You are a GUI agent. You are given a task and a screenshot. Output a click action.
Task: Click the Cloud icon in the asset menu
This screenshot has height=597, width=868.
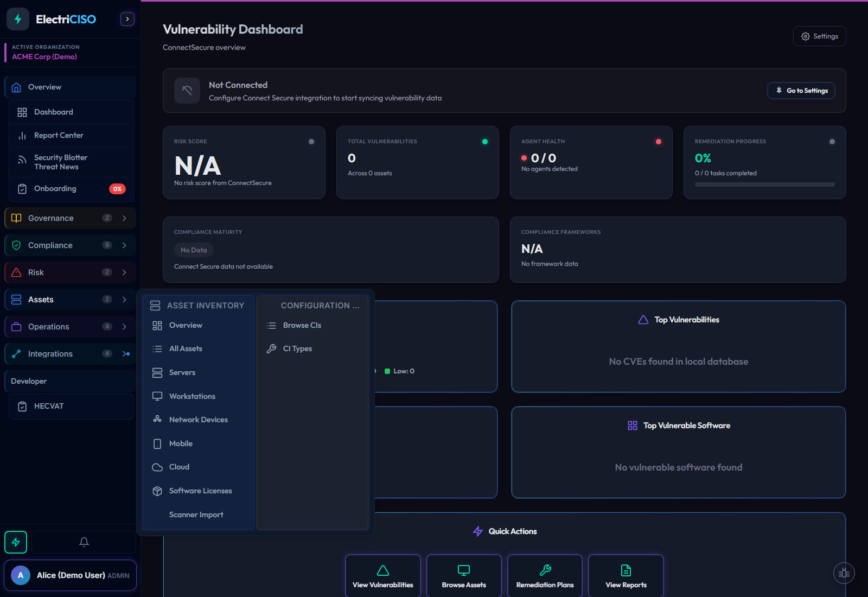point(157,466)
